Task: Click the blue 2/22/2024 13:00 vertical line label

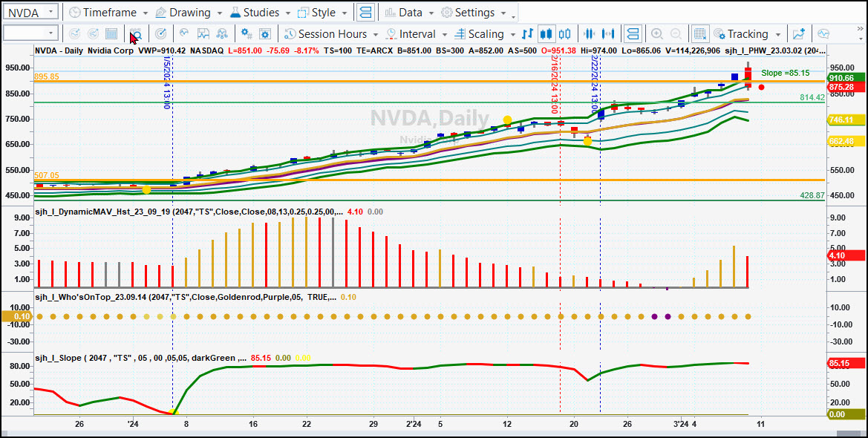Action: coord(594,85)
